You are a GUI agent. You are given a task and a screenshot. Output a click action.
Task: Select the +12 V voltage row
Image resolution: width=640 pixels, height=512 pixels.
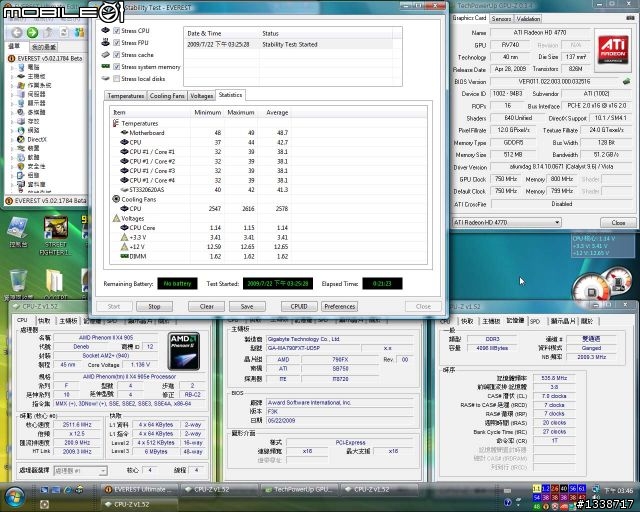click(200, 247)
